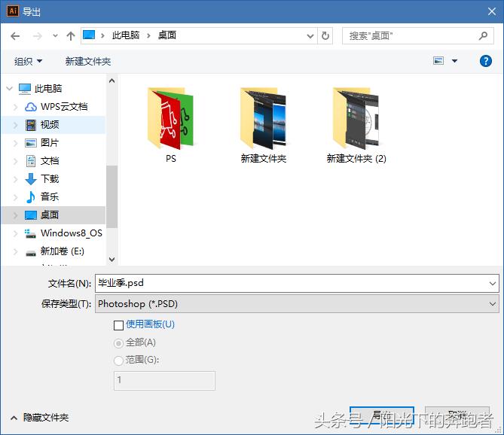The height and width of the screenshot is (435, 504).
Task: Click 隐藏文件夹 to hide folders
Action: [46, 418]
